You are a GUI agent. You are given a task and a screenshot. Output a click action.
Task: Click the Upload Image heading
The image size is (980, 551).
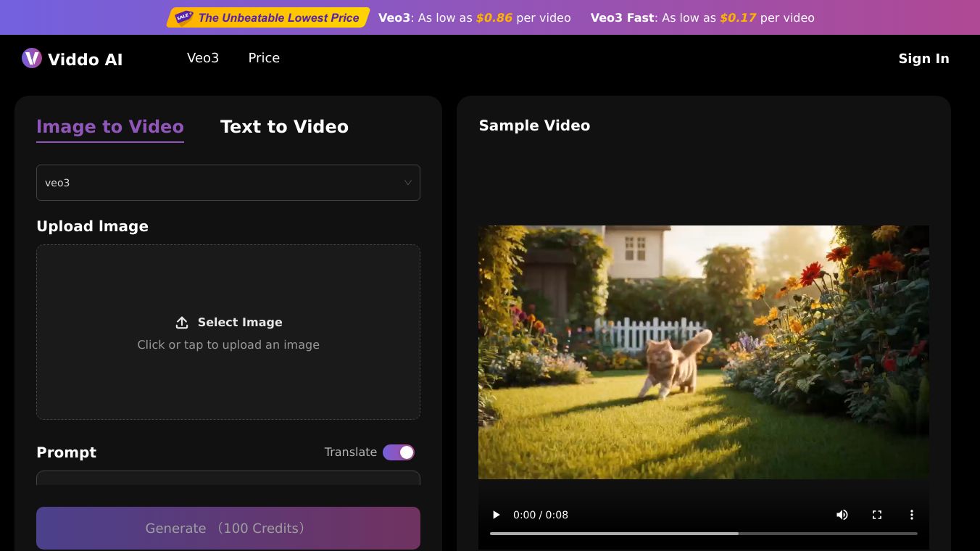pyautogui.click(x=93, y=226)
